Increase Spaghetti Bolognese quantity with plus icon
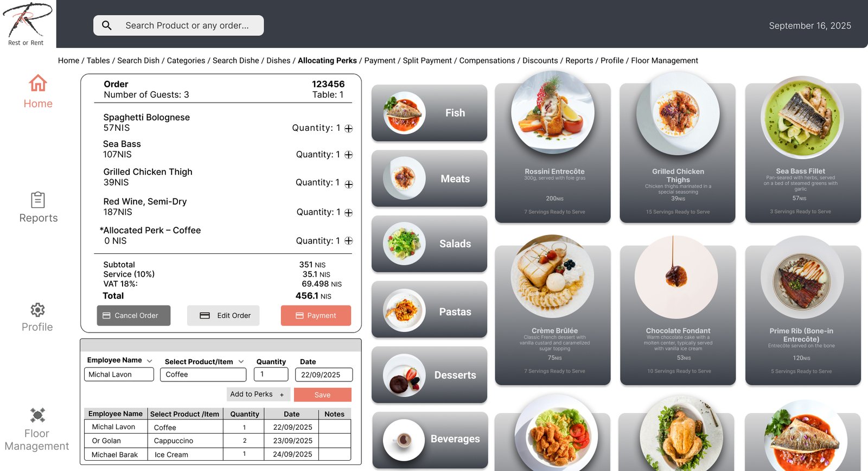The height and width of the screenshot is (471, 868). pos(349,129)
